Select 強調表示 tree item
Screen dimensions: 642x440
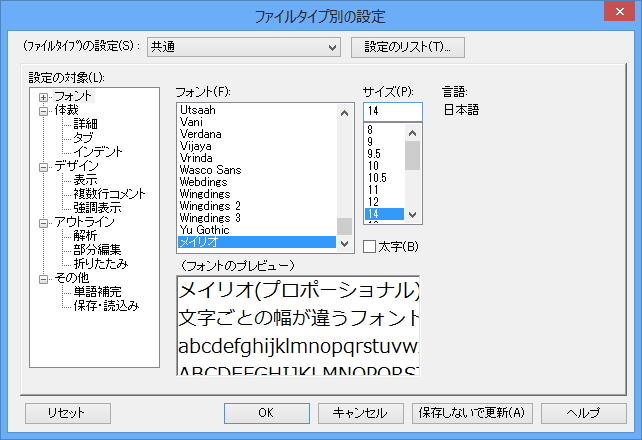coord(97,208)
